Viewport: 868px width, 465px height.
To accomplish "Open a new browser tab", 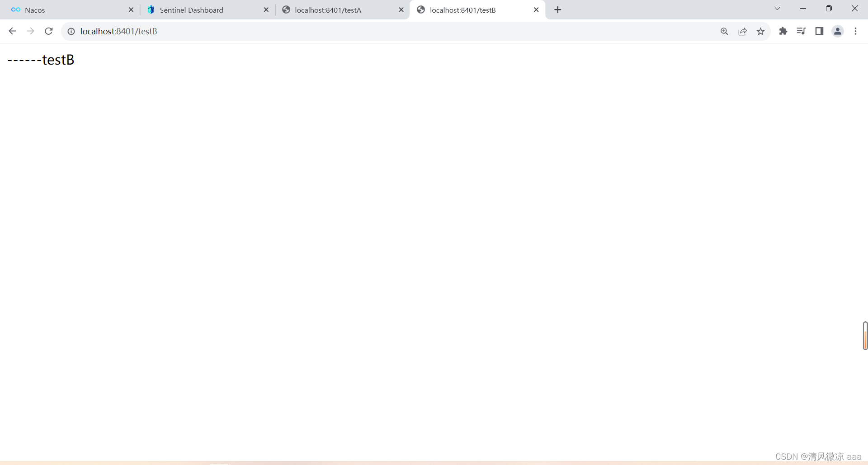I will point(558,9).
